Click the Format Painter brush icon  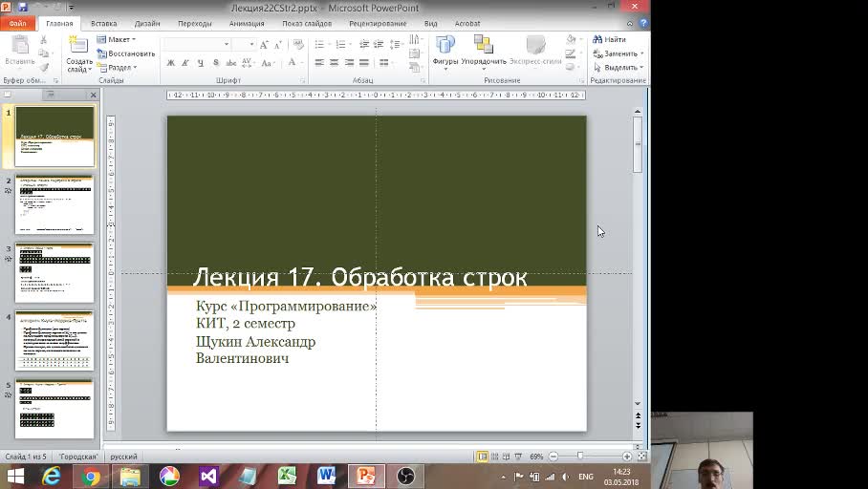[44, 67]
